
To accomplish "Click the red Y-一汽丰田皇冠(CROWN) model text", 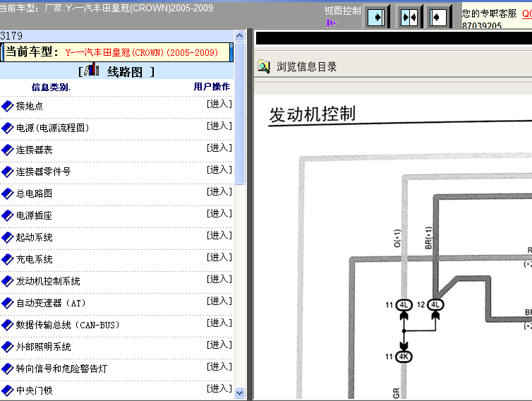I will coord(142,53).
